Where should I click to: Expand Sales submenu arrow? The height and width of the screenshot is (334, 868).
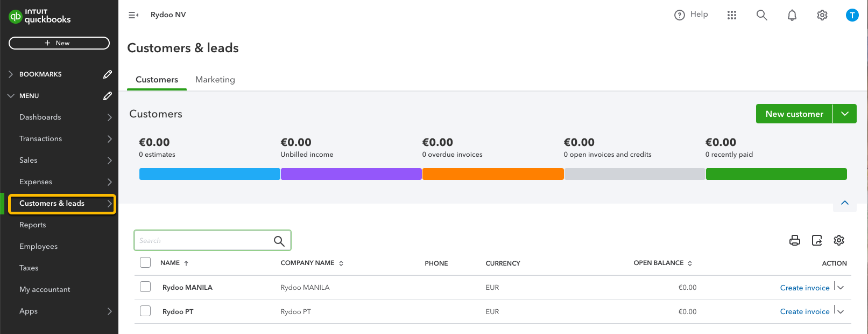coord(110,161)
